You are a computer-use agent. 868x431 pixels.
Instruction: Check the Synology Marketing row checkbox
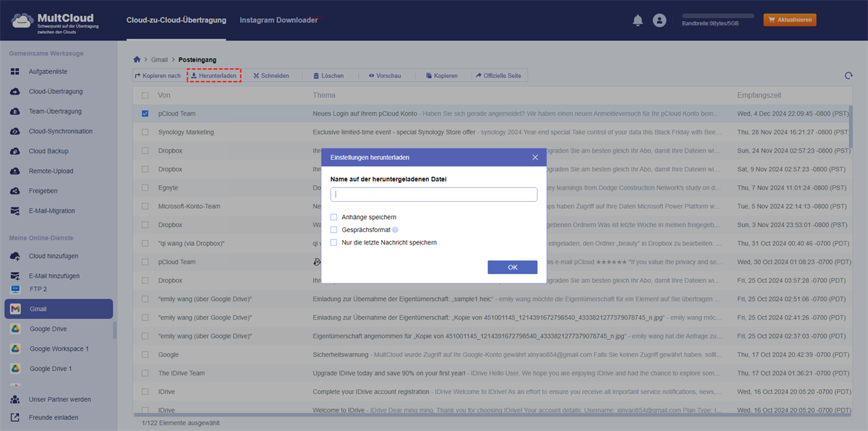(x=145, y=132)
